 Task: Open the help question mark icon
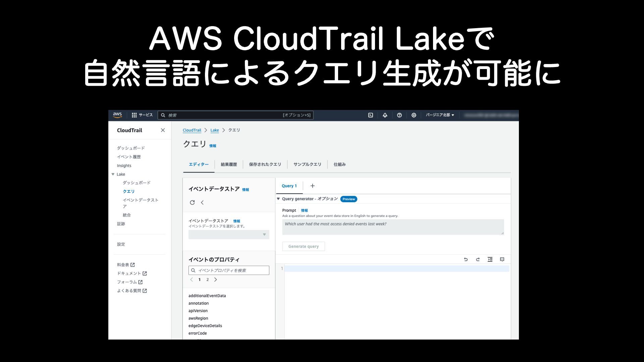(x=399, y=115)
